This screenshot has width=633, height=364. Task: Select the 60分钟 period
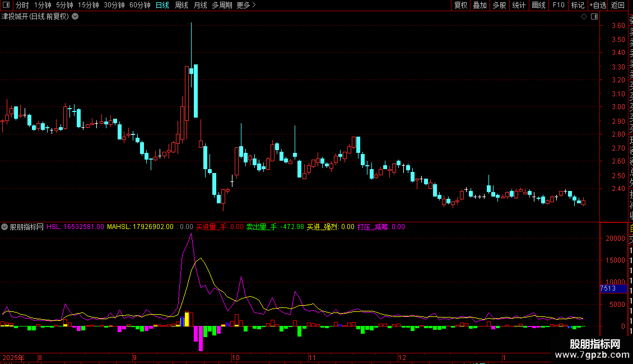point(140,5)
